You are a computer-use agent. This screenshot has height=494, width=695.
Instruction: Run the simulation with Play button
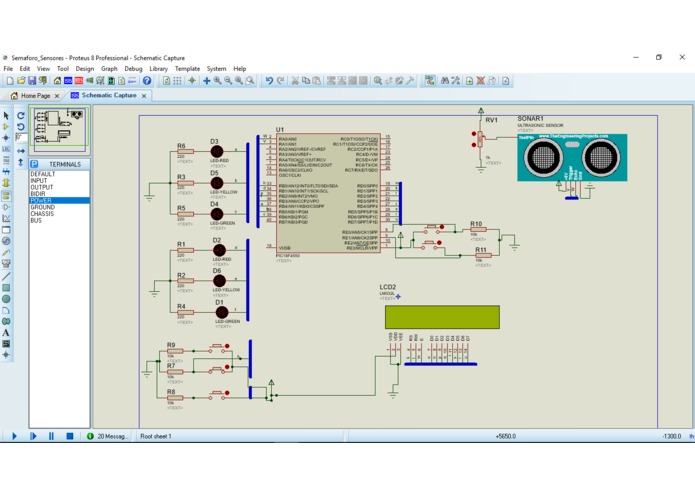(x=14, y=436)
